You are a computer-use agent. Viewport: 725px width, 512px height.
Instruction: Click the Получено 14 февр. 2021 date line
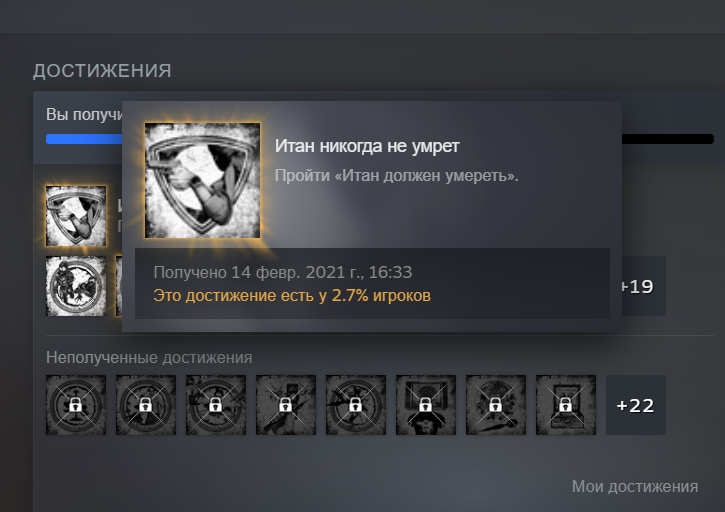(283, 272)
